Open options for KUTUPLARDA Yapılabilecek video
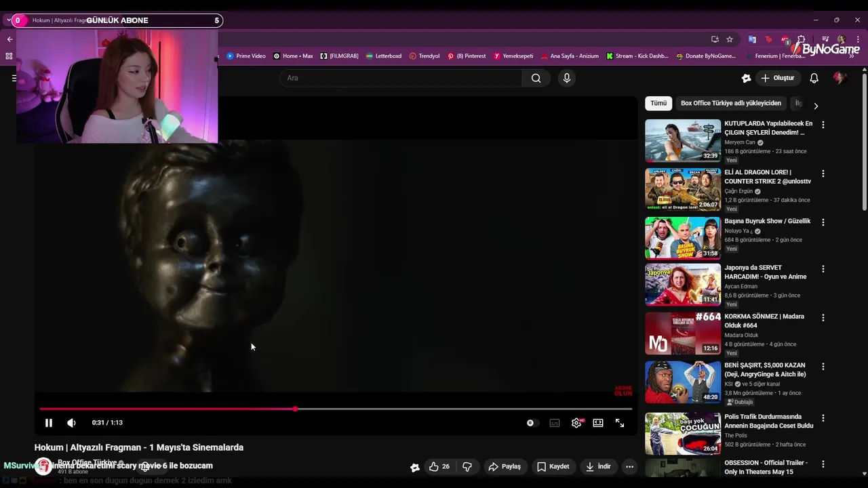 pos(823,125)
